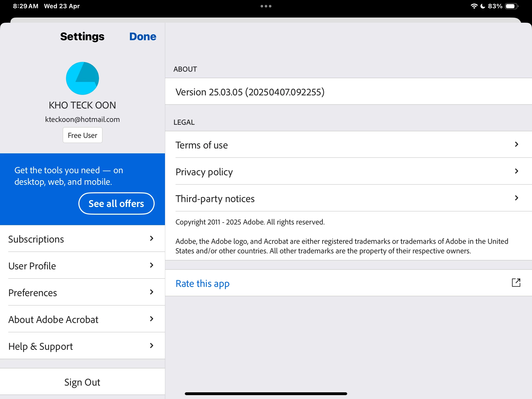Open the Rate this app link
The width and height of the screenshot is (532, 399).
[203, 283]
